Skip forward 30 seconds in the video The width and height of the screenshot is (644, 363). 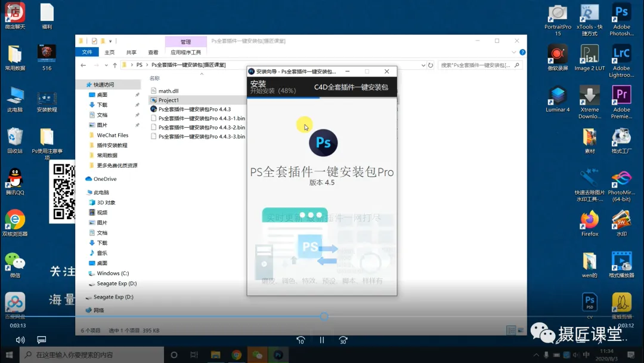(343, 340)
